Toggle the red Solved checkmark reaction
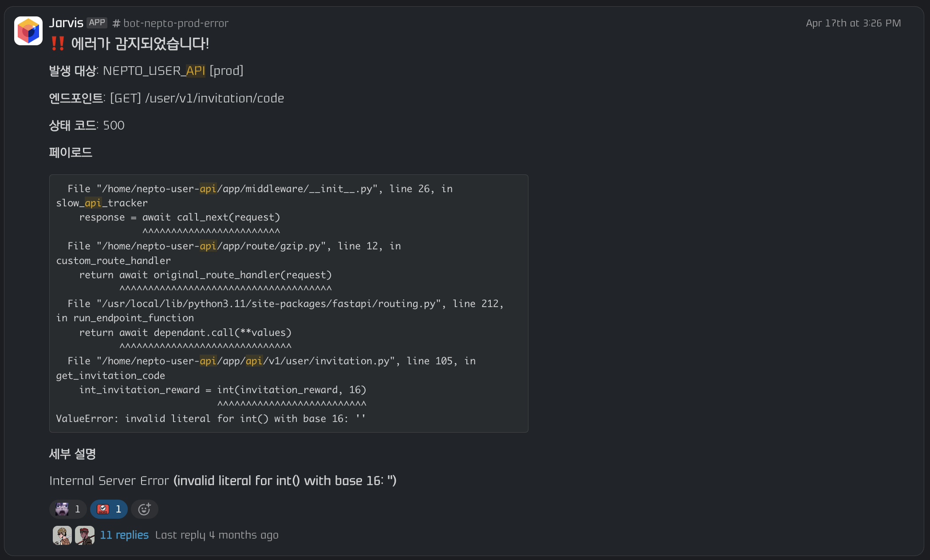Image resolution: width=930 pixels, height=560 pixels. (109, 509)
